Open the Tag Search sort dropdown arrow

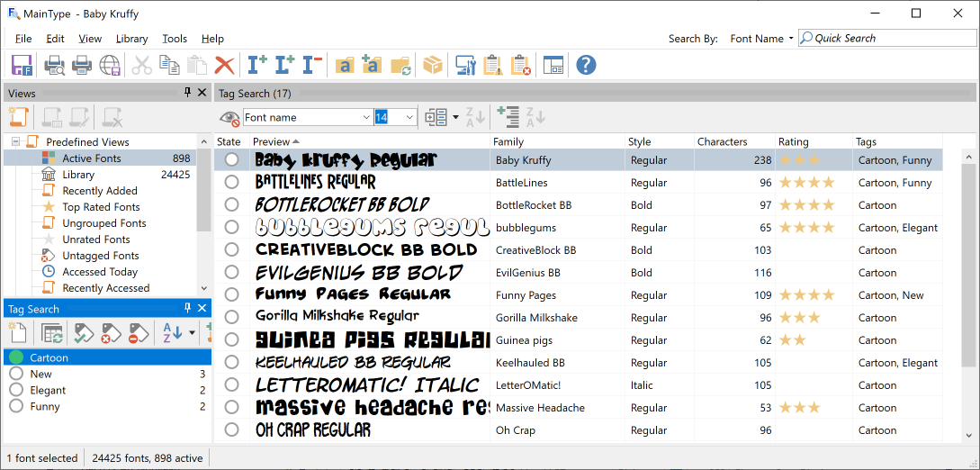tap(192, 332)
